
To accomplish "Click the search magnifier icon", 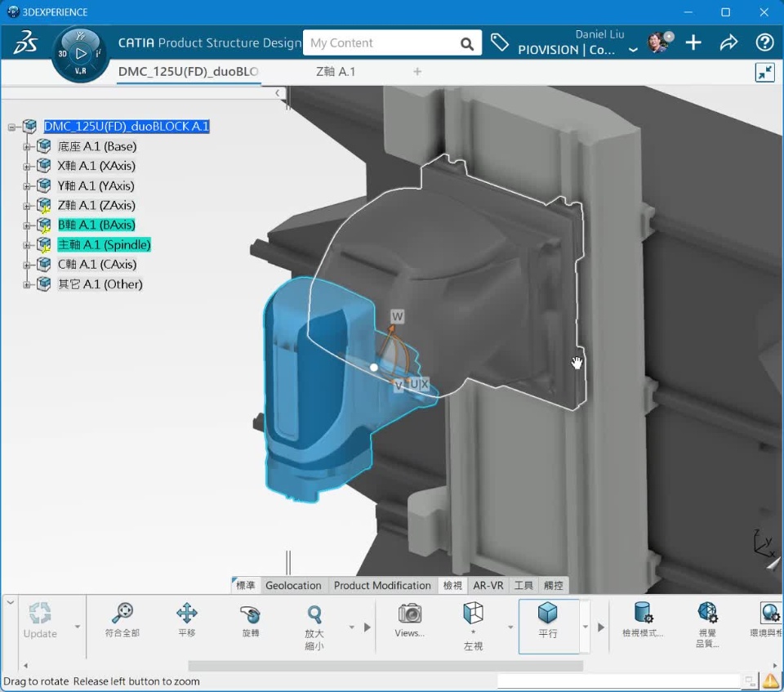I will click(466, 44).
